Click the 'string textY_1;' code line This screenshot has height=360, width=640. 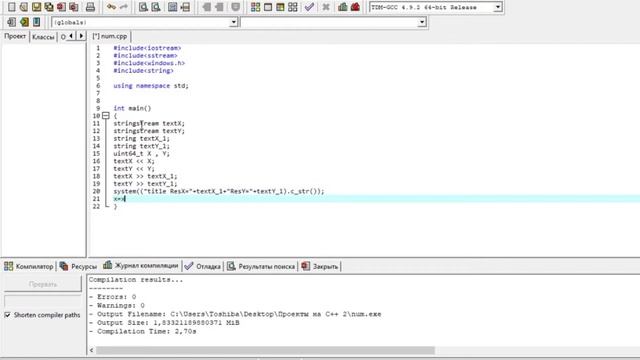click(x=141, y=146)
